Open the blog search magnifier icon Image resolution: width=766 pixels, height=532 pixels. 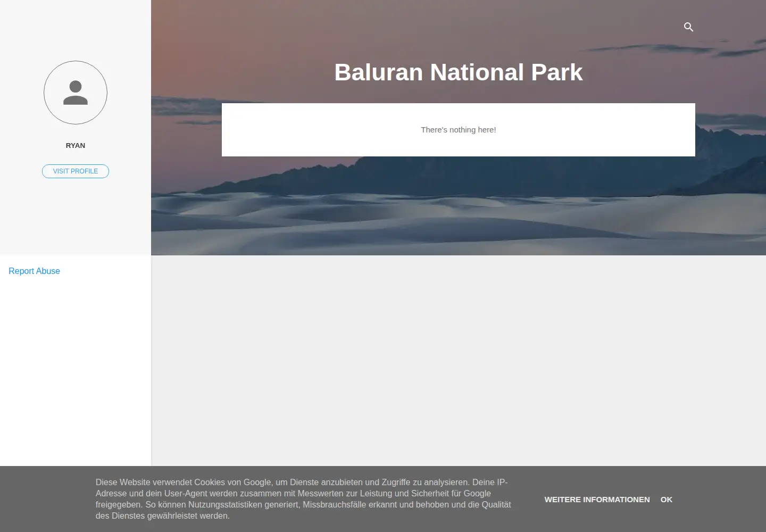coord(688,27)
